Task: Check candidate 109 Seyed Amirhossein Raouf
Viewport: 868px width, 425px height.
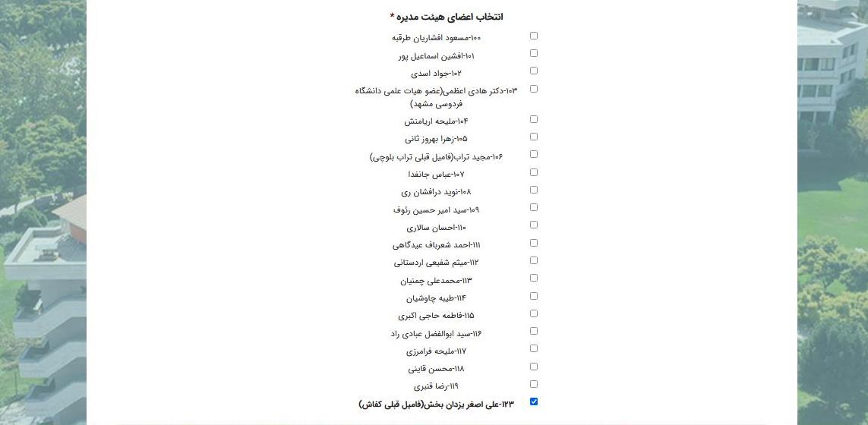Action: (x=534, y=207)
